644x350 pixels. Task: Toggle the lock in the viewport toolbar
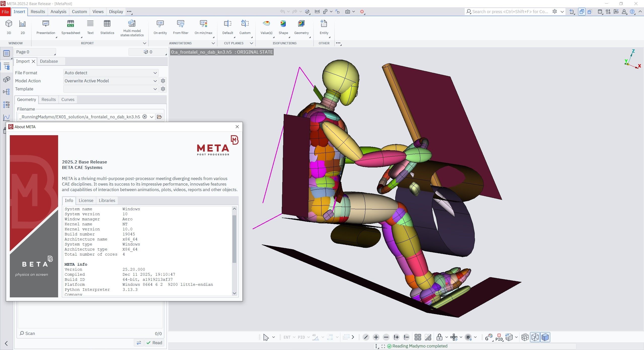pyautogui.click(x=439, y=337)
